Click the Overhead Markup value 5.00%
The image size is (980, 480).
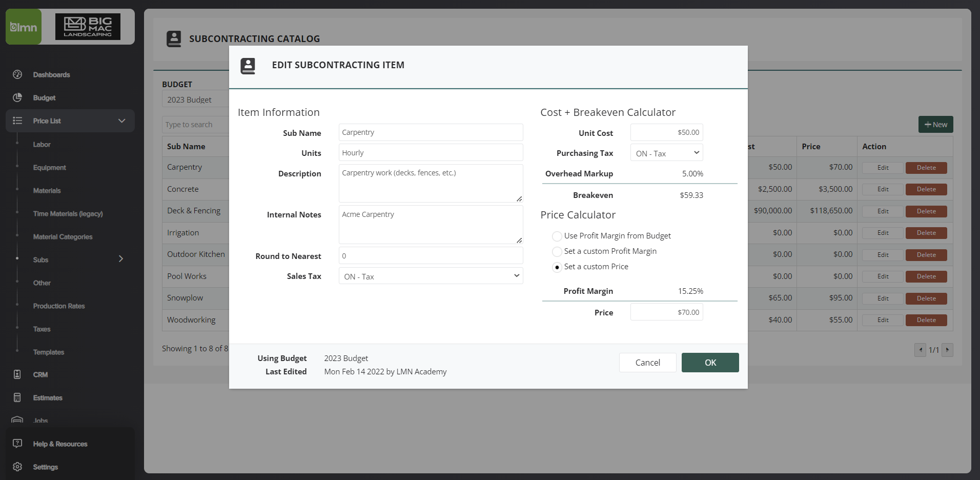point(692,174)
